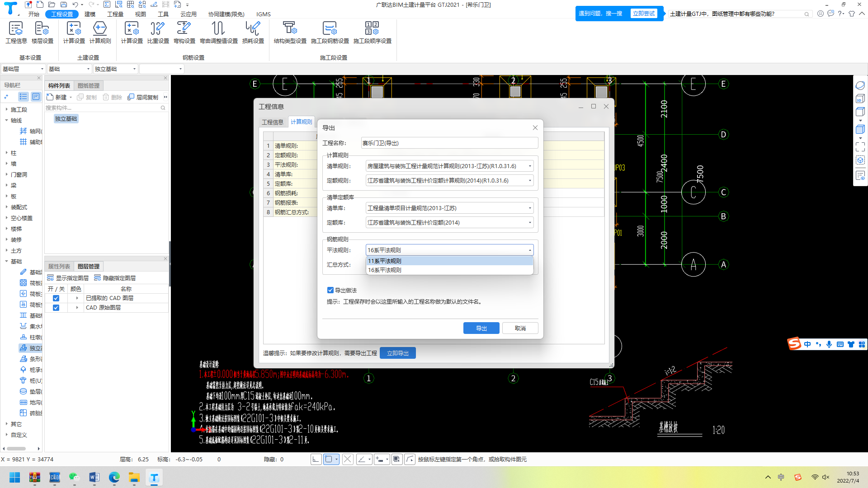Expand 门窗洞 tree node
The width and height of the screenshot is (868, 488).
coord(7,174)
